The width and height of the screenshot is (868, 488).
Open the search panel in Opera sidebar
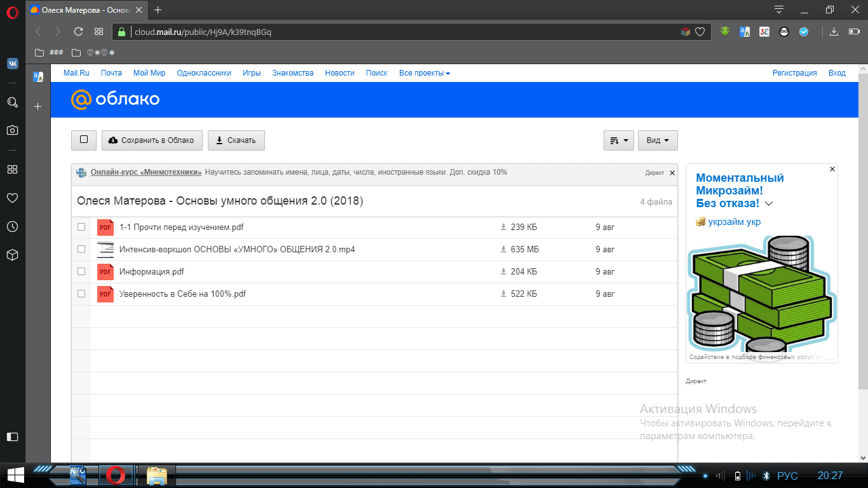[x=12, y=102]
